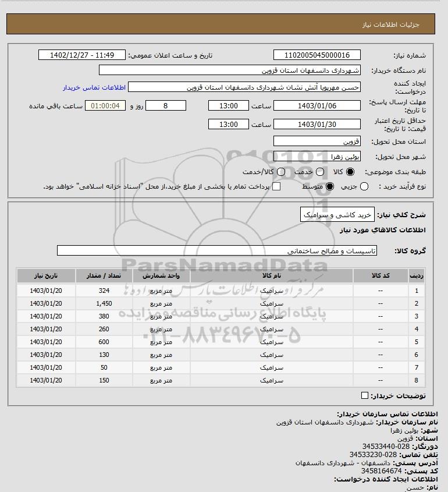Click the delivery city field بوئین زهرا
Image resolution: width=448 pixels, height=492 pixels.
[x=317, y=156]
